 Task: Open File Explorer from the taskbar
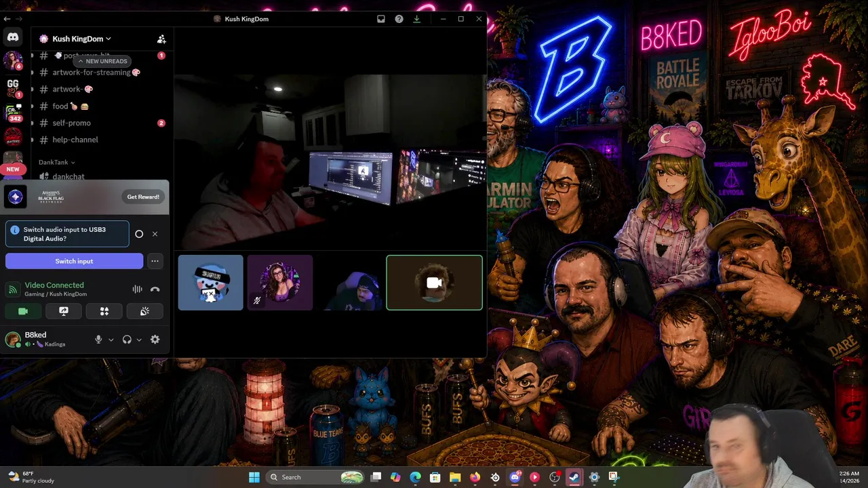point(455,477)
